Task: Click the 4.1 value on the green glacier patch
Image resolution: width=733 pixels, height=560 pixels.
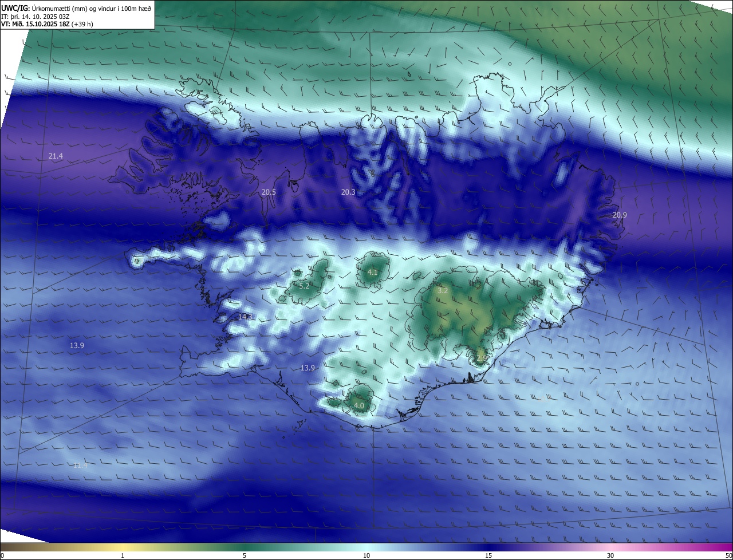Action: coord(372,273)
